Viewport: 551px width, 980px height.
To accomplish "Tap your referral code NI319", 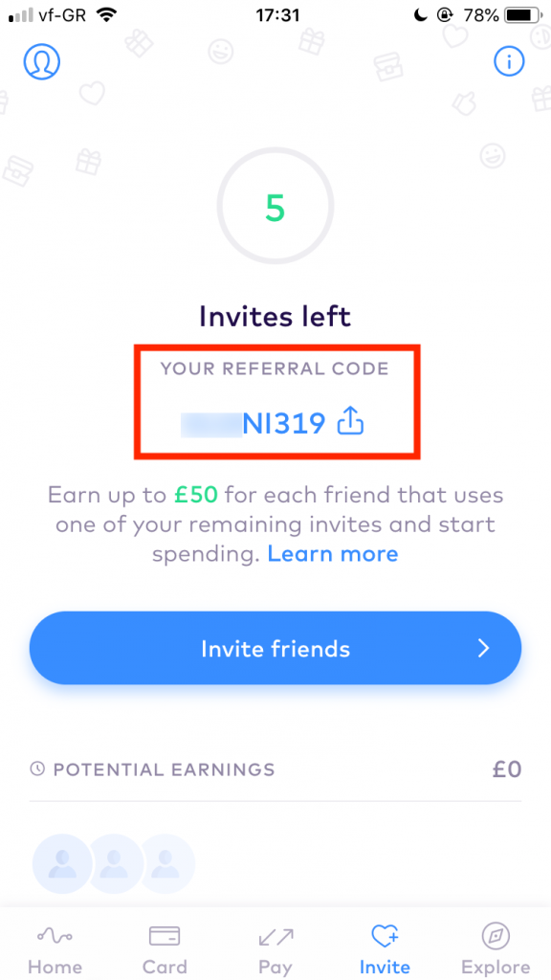I will [284, 421].
